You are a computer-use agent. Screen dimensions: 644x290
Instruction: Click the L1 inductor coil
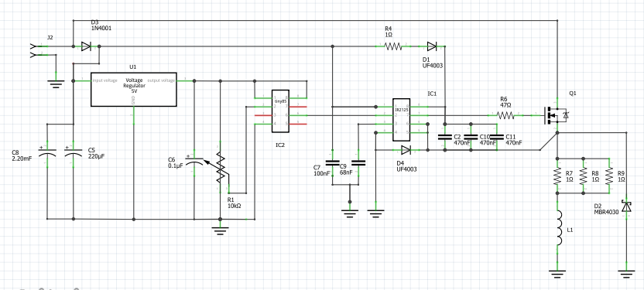point(558,227)
